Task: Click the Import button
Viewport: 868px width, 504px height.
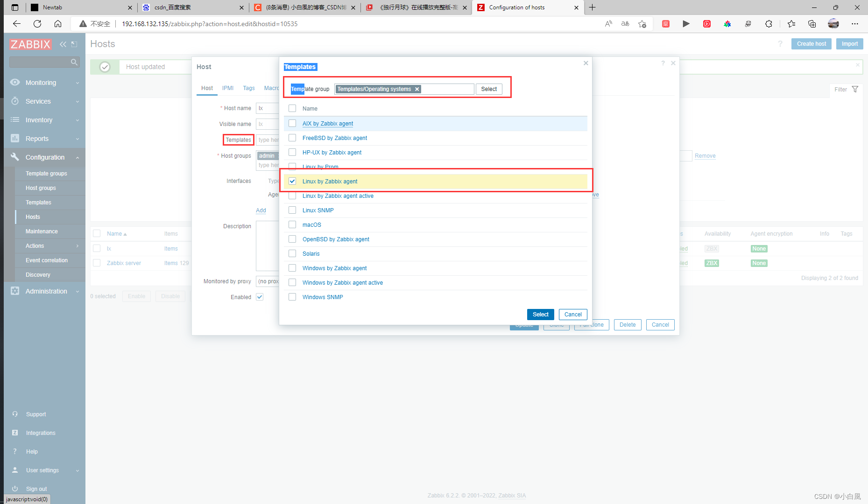Action: pyautogui.click(x=850, y=44)
